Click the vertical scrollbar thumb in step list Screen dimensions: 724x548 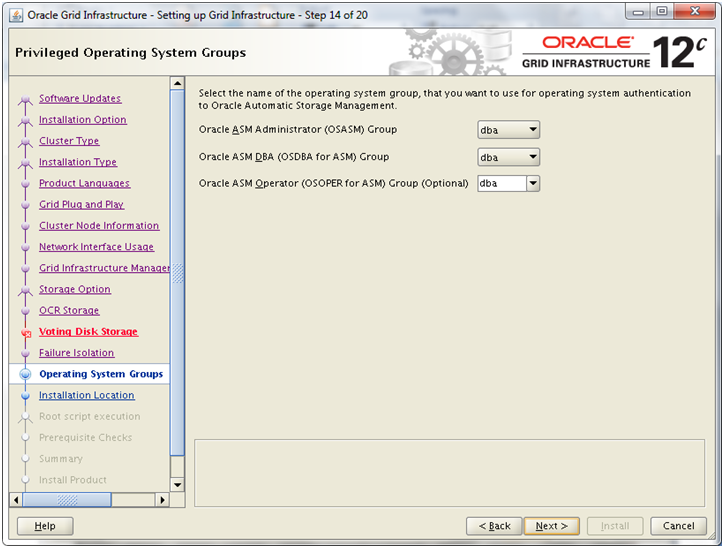[177, 272]
